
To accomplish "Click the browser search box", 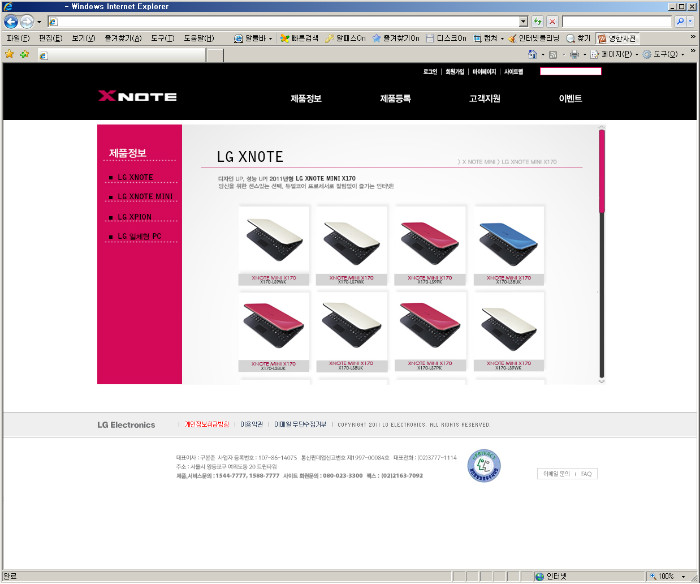I will [x=617, y=21].
